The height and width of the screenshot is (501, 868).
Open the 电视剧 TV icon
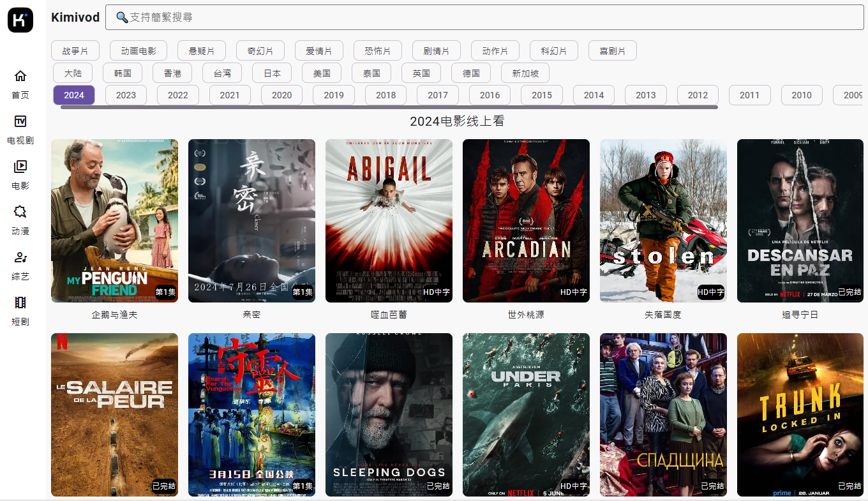(20, 121)
